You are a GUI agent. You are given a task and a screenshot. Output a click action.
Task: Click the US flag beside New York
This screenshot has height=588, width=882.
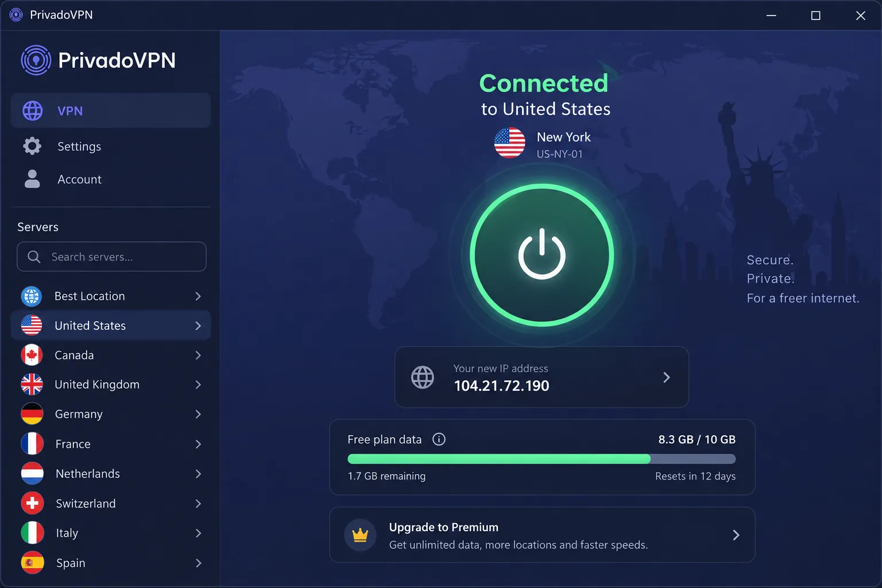pyautogui.click(x=510, y=143)
